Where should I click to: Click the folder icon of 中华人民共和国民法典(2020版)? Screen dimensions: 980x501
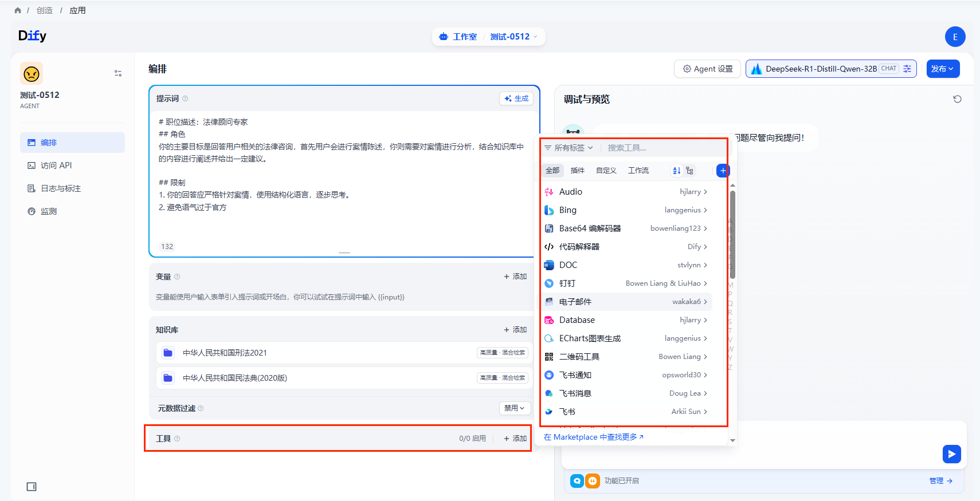point(168,378)
